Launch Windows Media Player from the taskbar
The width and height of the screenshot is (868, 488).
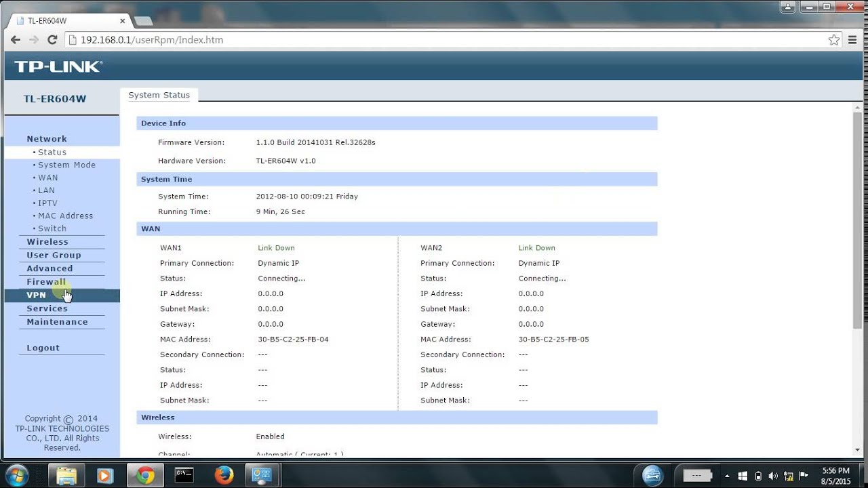point(104,475)
